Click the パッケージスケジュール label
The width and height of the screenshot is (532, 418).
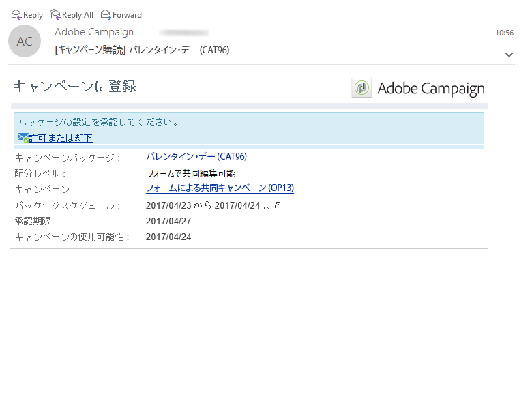68,206
